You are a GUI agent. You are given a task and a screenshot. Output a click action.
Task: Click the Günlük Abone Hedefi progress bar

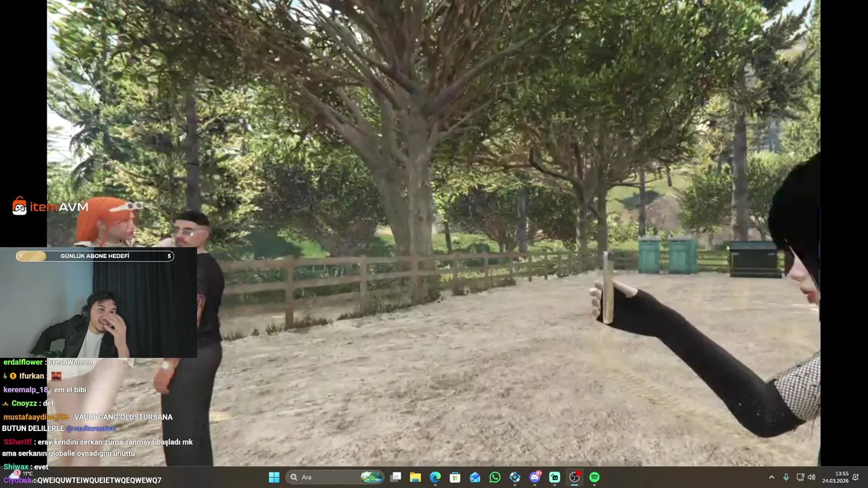(x=95, y=256)
